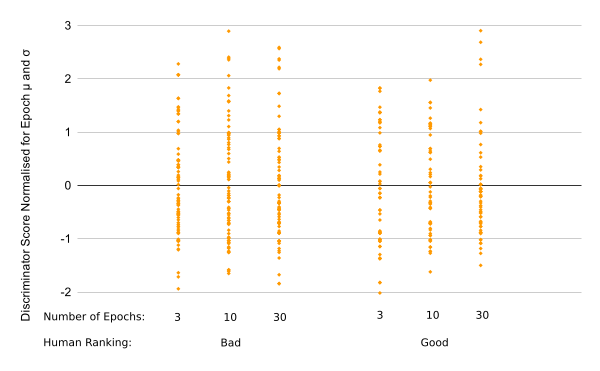This screenshot has width=600, height=371.
Task: Click the topmost point in Good 30-epoch column
Action: pos(481,31)
